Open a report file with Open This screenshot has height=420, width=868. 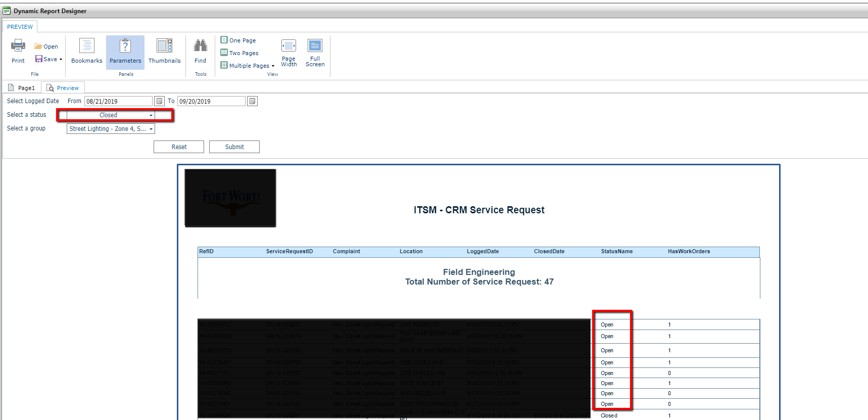(46, 46)
